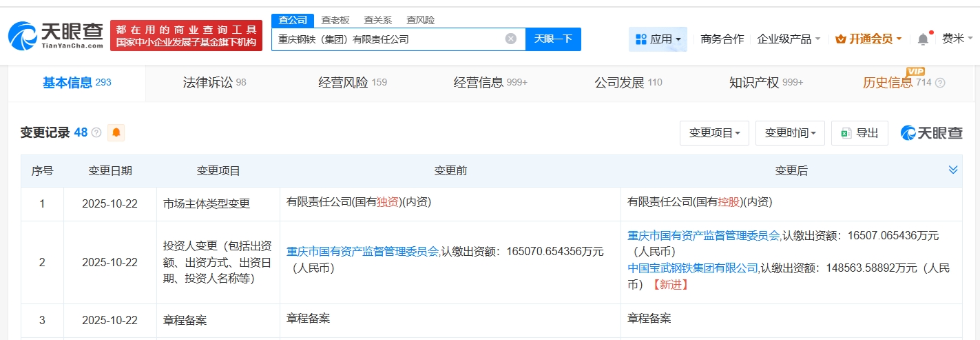Clear the search box with X icon
This screenshot has width=980, height=340.
click(x=510, y=39)
